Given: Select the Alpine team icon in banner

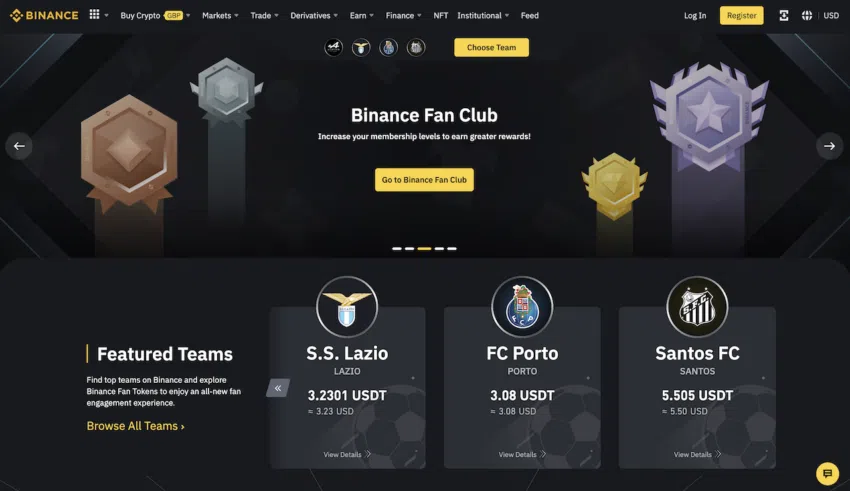Looking at the screenshot, I should point(333,48).
